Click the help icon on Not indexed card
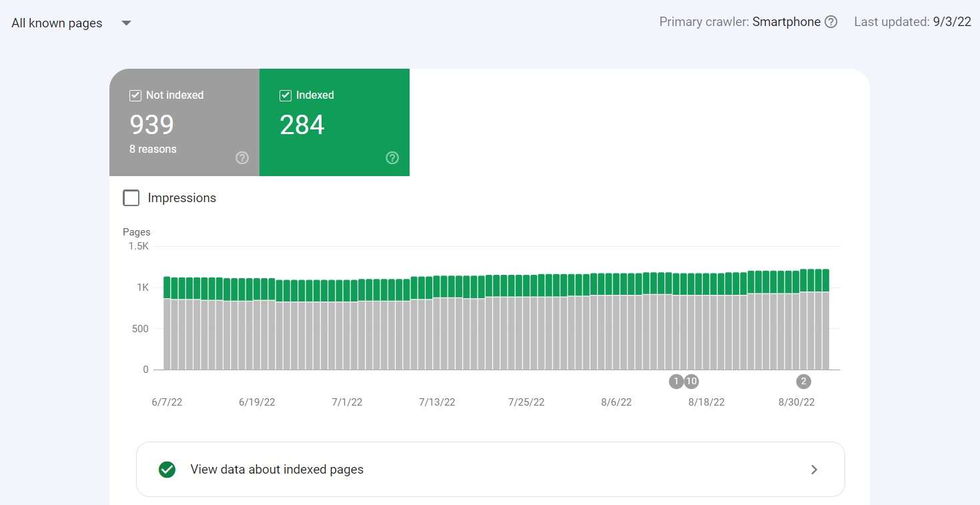Viewport: 980px width, 505px height. pos(241,157)
